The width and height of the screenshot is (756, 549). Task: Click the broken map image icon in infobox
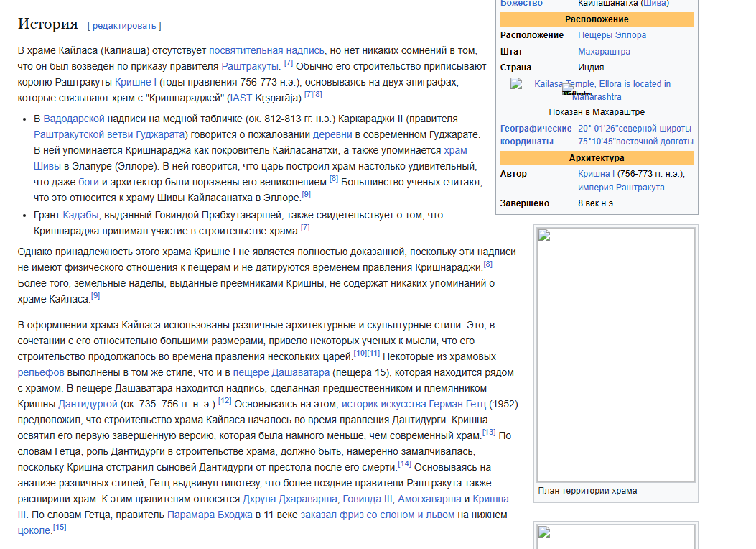click(516, 84)
